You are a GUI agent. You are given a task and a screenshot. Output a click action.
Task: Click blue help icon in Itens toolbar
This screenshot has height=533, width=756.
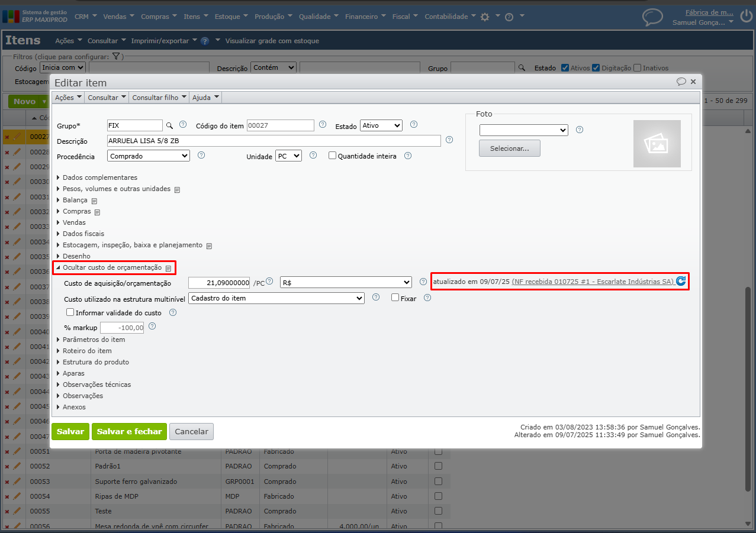(205, 41)
